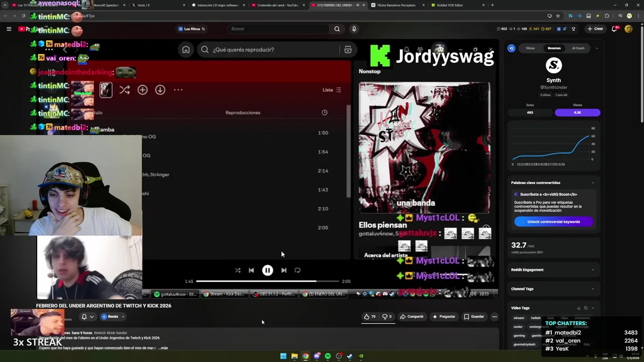Click Unlock controversial keywords button
The height and width of the screenshot is (362, 644).
tap(553, 222)
